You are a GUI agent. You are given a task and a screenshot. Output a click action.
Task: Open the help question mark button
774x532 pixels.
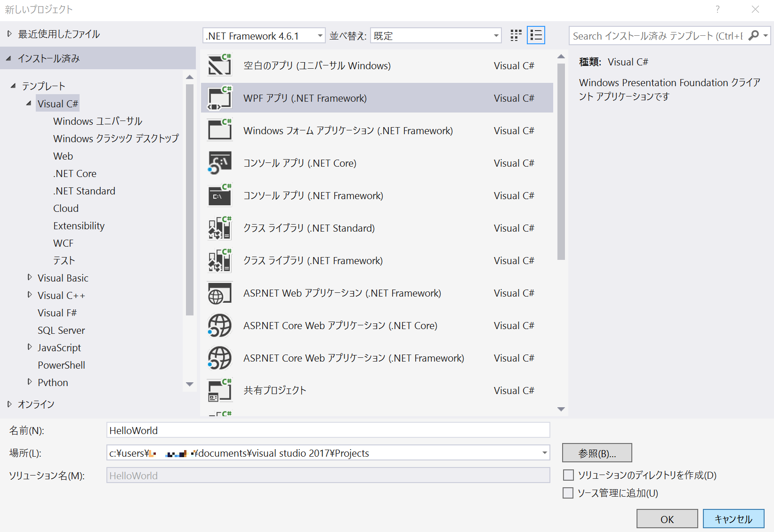718,9
